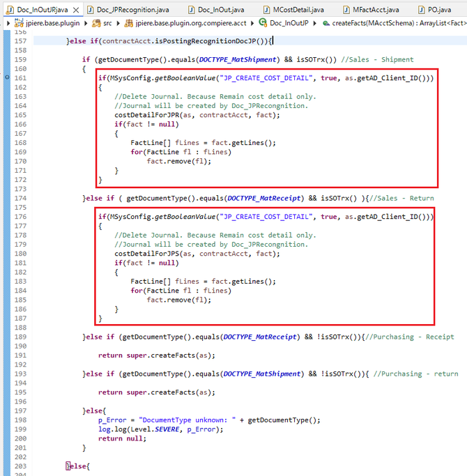Click fact.remove(fl) on line 170
Viewport: 467px width, 476px height.
coord(179,161)
